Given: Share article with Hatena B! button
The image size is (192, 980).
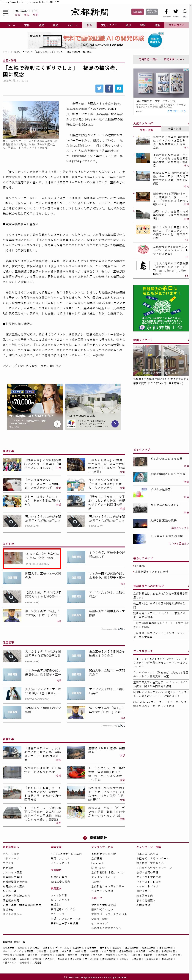Looking at the screenshot, I should 119,88.
